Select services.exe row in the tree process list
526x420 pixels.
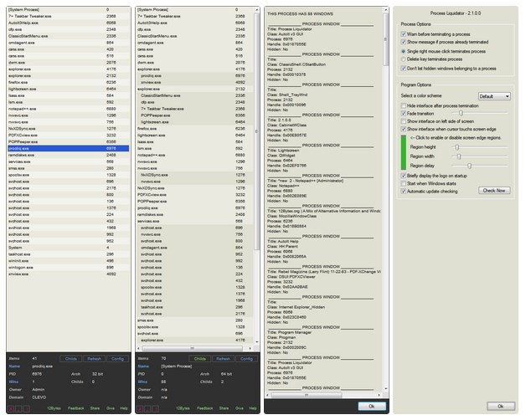(x=195, y=221)
